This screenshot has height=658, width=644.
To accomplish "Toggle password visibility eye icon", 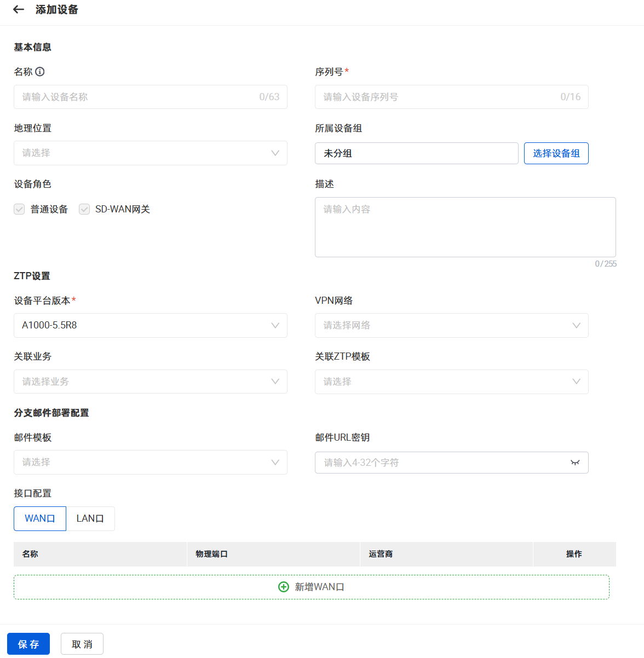I will point(575,463).
